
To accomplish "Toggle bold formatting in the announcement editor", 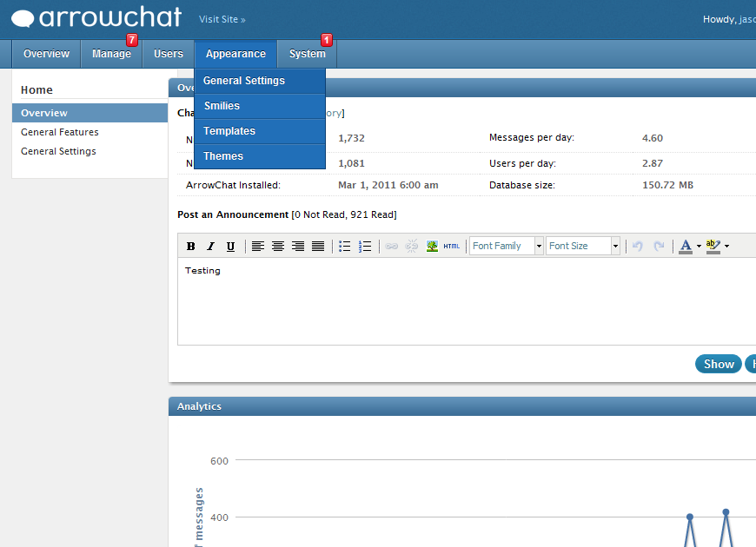I will (x=191, y=247).
